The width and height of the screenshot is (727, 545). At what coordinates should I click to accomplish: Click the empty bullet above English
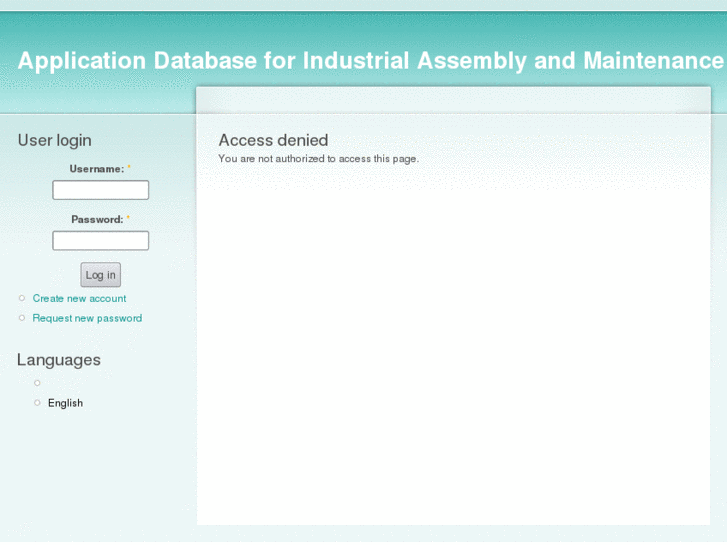pyautogui.click(x=38, y=383)
